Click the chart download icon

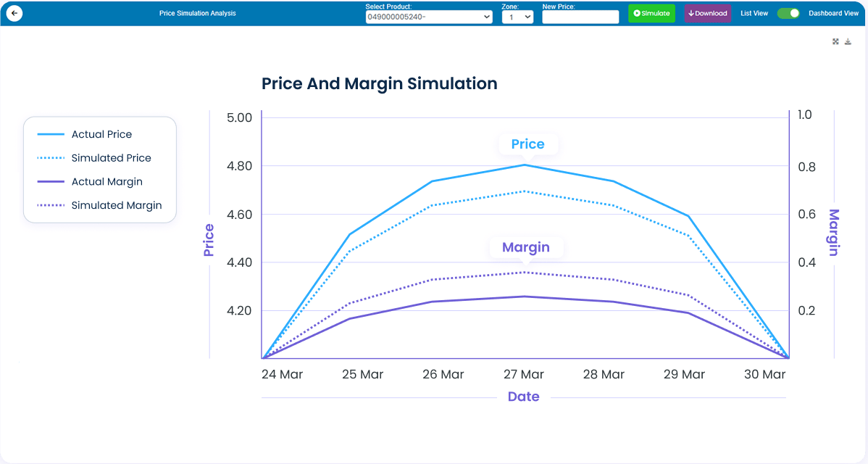point(848,41)
